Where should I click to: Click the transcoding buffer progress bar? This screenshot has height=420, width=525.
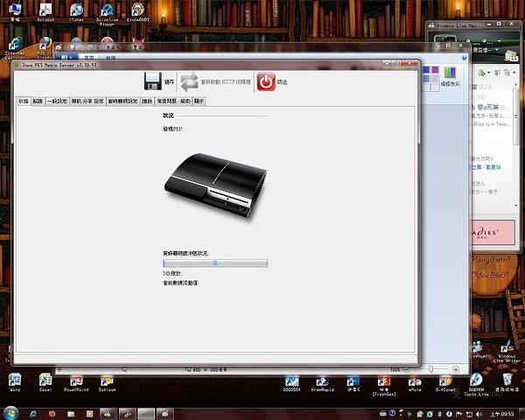(215, 263)
